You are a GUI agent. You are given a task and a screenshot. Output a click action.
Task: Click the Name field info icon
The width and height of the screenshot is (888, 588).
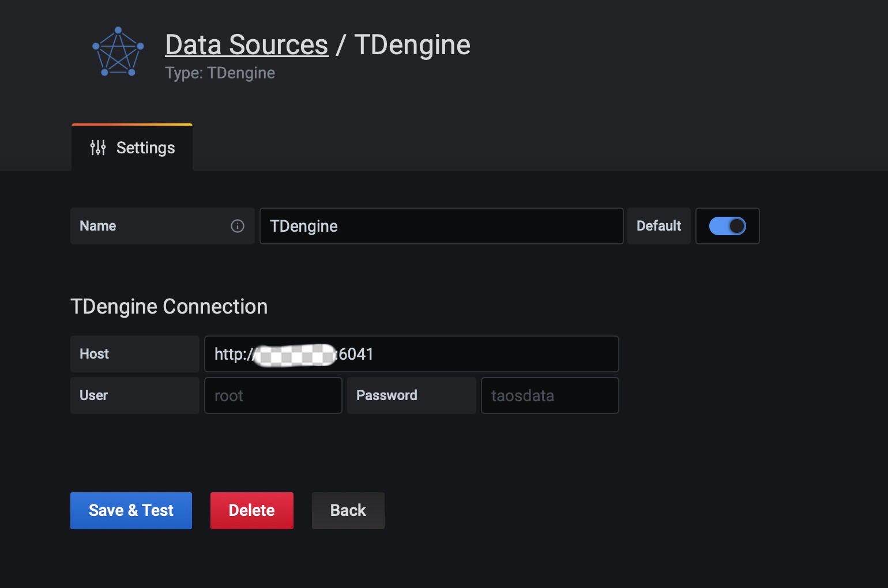coord(237,226)
